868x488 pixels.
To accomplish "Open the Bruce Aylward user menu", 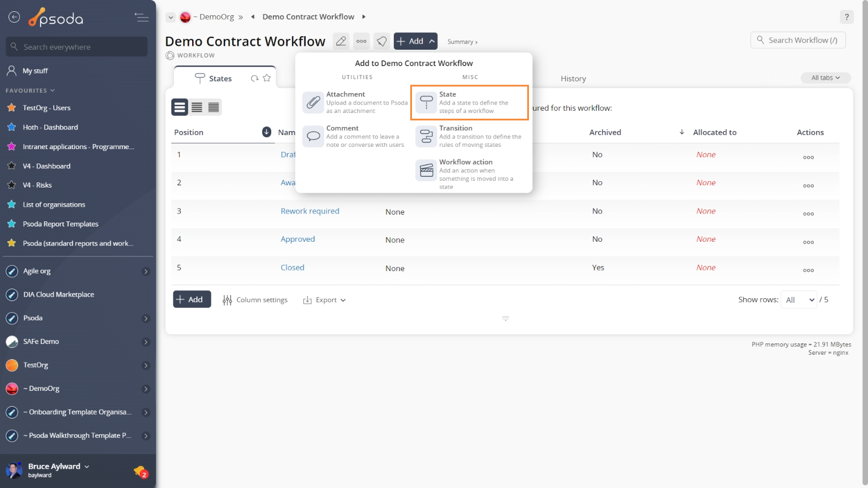I will [58, 467].
